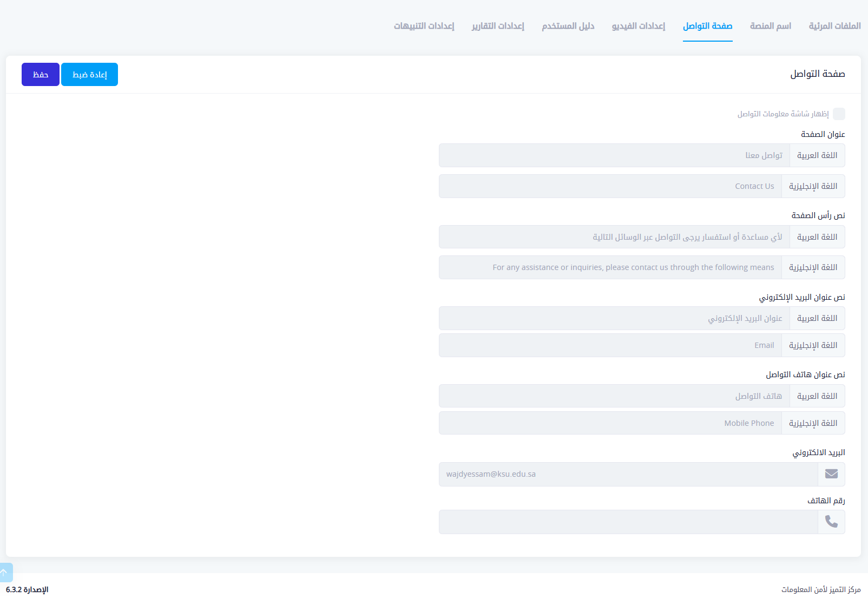Click the scroll-to-top arrow icon
The height and width of the screenshot is (605, 868).
click(x=4, y=572)
